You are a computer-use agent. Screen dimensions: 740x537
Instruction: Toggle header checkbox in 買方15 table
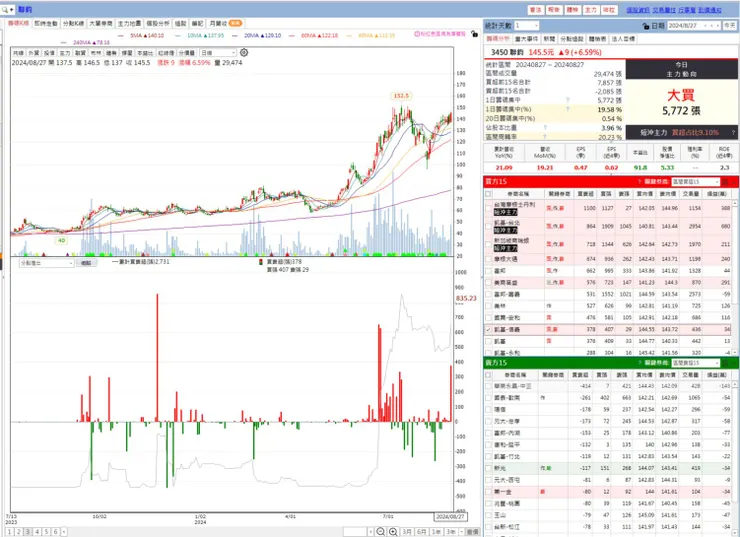pyautogui.click(x=488, y=194)
